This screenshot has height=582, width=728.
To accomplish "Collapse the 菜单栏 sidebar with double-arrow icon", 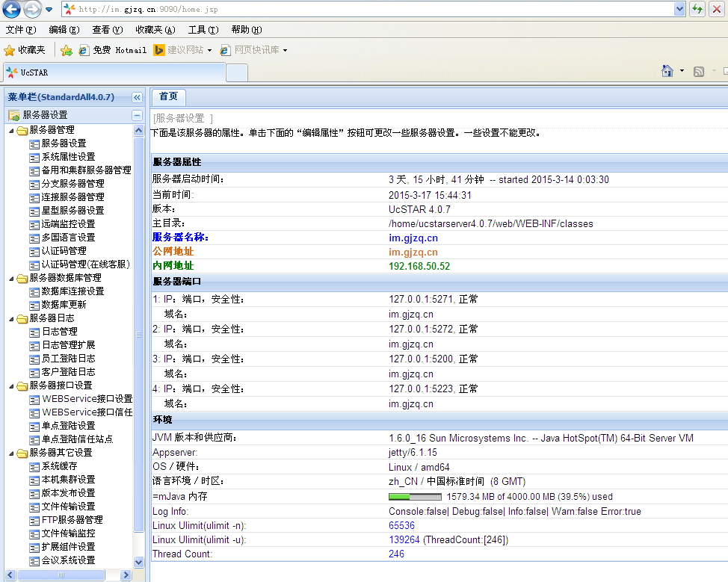I will click(137, 97).
